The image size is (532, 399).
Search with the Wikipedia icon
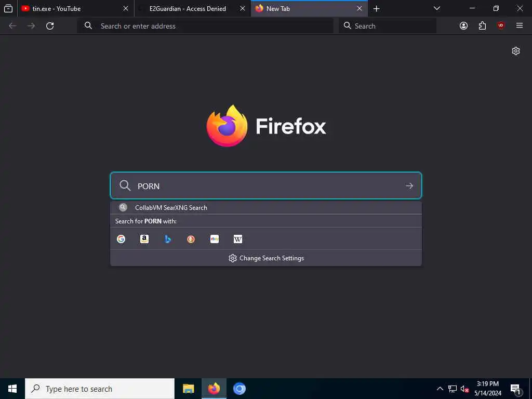click(238, 239)
